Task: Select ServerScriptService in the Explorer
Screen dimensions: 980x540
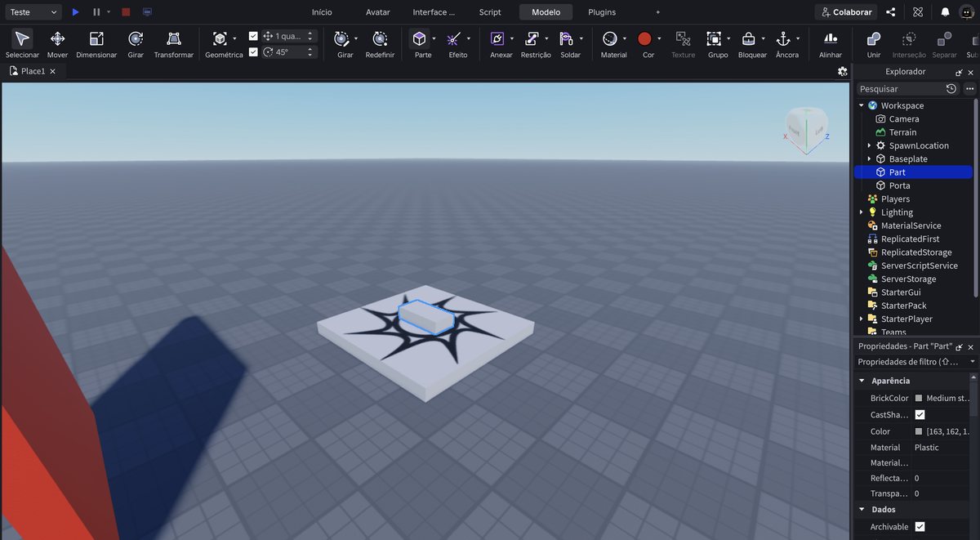Action: (x=919, y=266)
